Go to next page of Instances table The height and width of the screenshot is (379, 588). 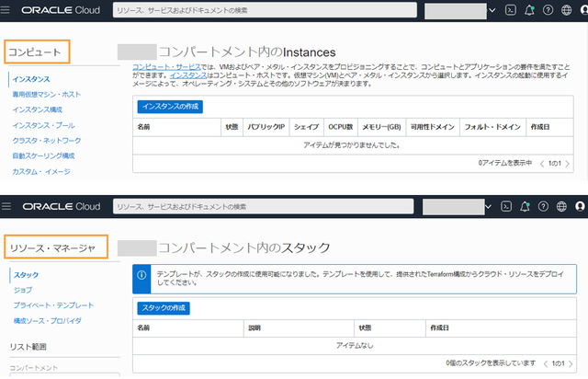click(x=568, y=164)
